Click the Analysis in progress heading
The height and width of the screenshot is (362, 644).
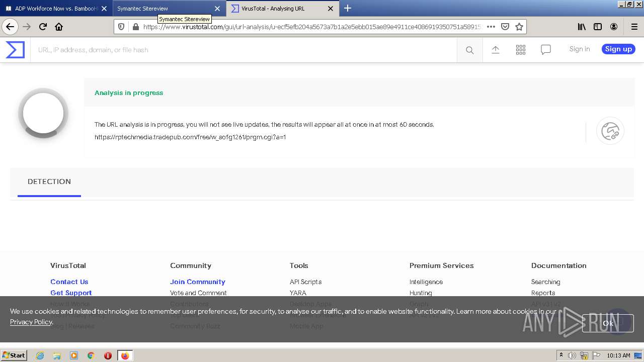point(129,93)
